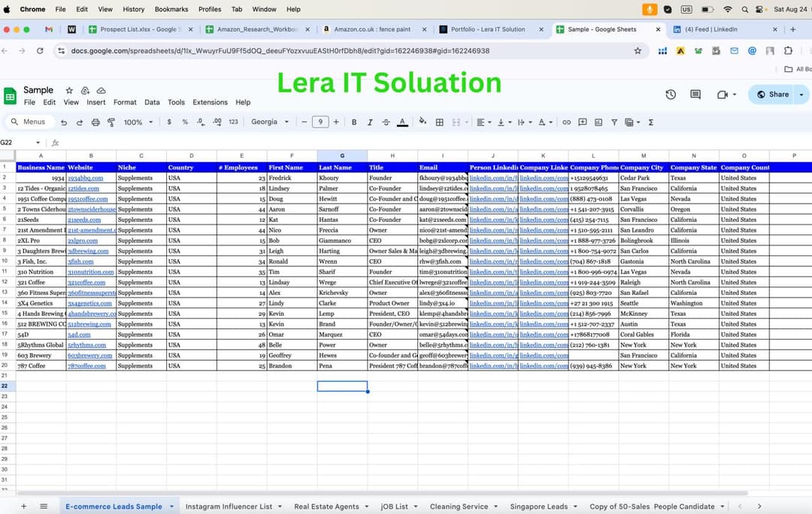812x514 pixels.
Task: Click the print icon
Action: (x=95, y=122)
